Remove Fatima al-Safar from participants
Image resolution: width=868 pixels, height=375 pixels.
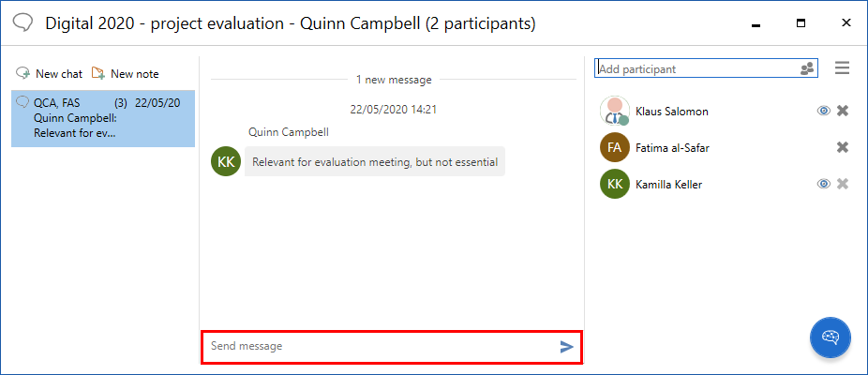click(x=843, y=147)
